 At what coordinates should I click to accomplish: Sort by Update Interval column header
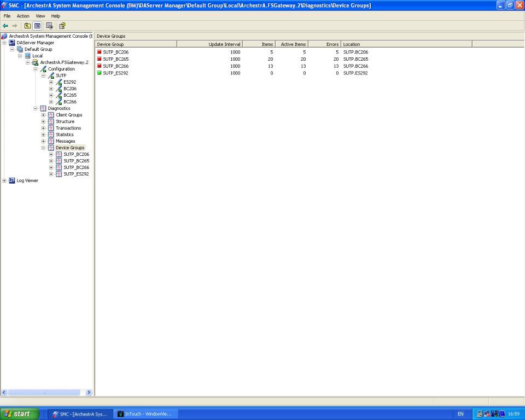209,44
